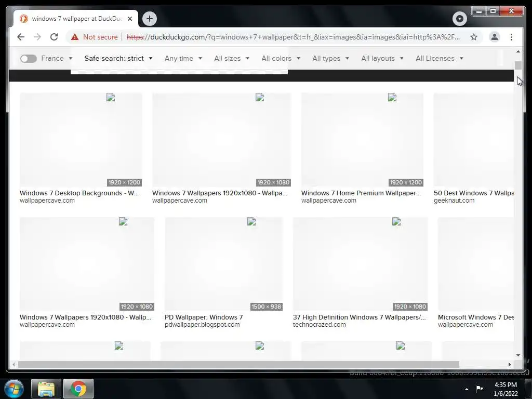
Task: Open the Any time filter
Action: [x=183, y=58]
